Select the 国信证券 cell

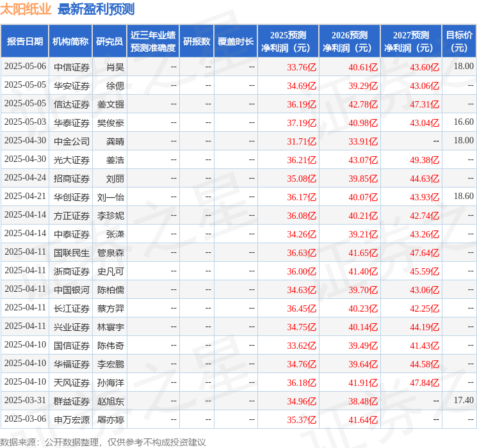pos(72,346)
